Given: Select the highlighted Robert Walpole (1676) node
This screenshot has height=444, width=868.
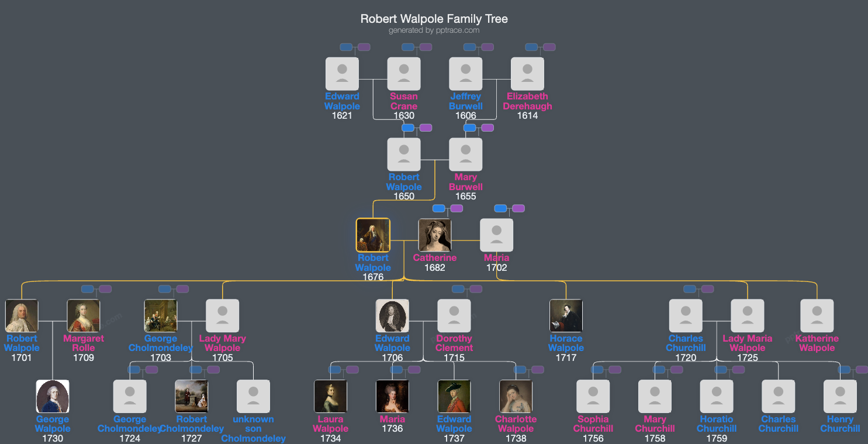Looking at the screenshot, I should coord(373,234).
